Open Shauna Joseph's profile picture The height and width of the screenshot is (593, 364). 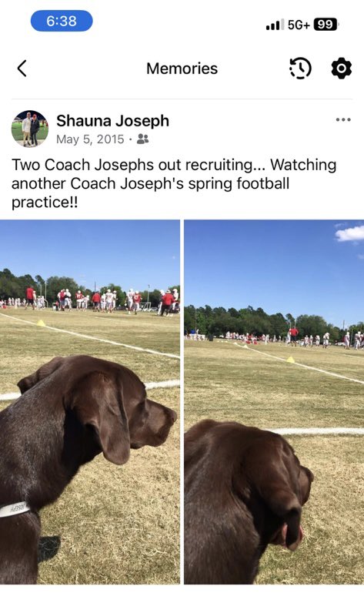point(30,129)
